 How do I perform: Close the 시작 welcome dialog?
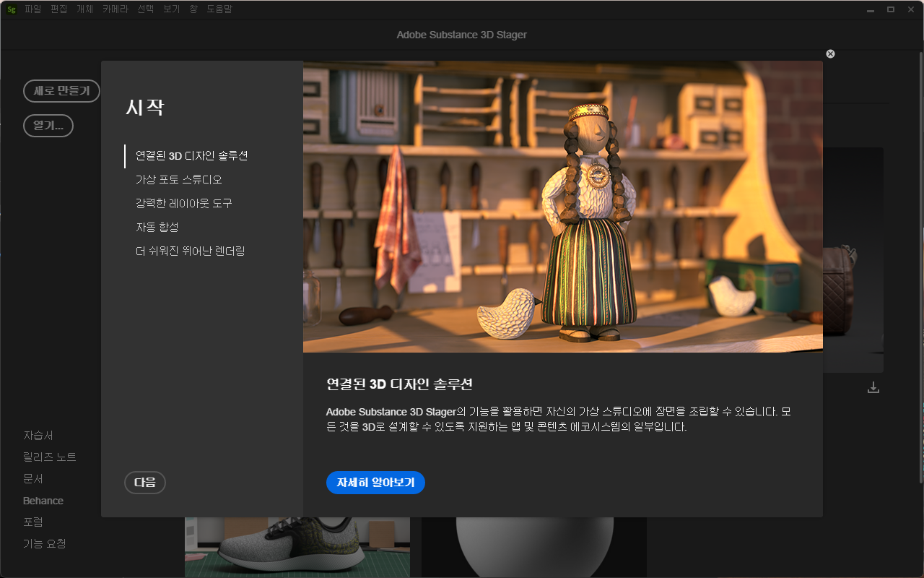pos(830,53)
